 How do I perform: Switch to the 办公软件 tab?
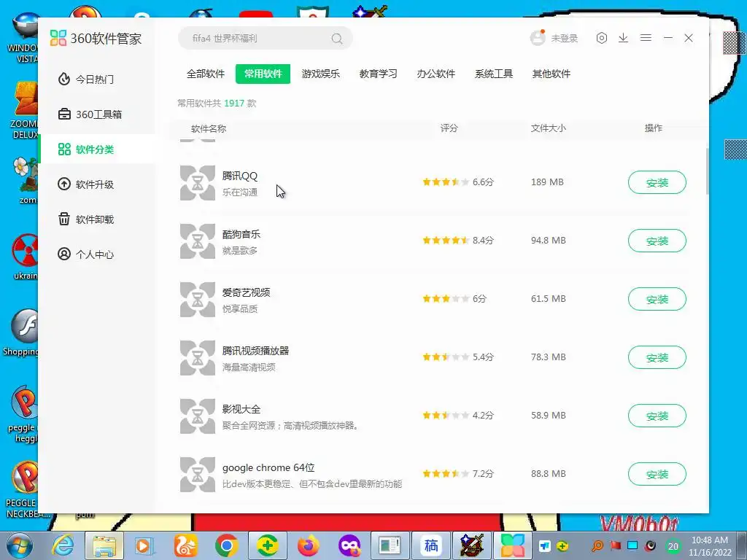click(436, 74)
